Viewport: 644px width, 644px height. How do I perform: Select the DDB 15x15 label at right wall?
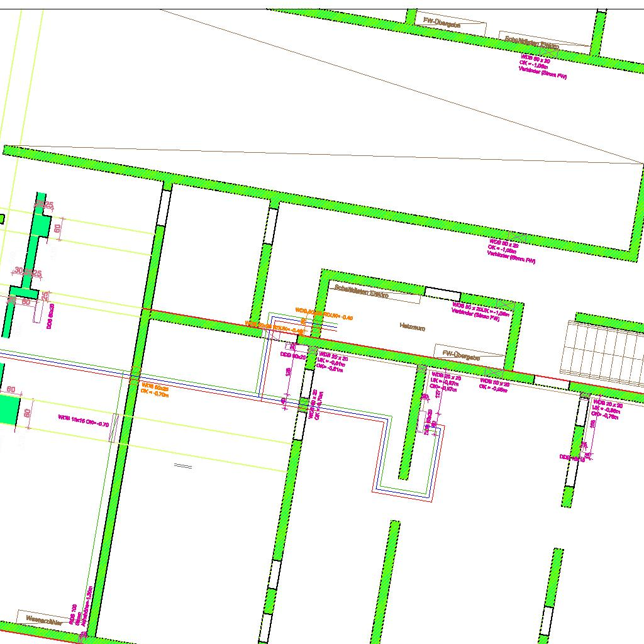tap(572, 458)
